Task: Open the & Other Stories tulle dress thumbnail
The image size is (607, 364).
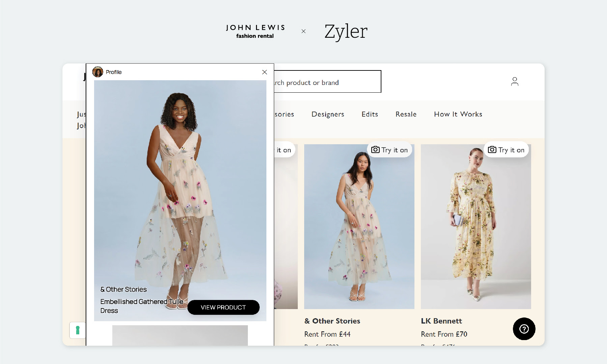Action: [x=359, y=226]
